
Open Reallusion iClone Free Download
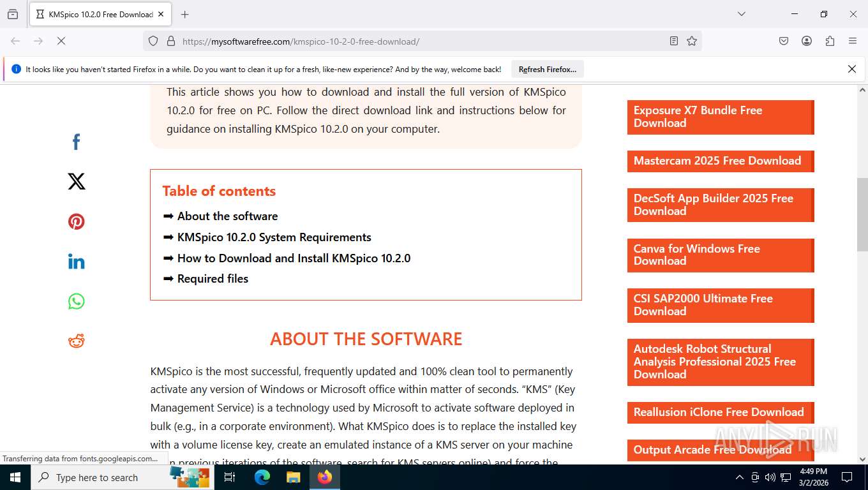[x=721, y=412]
